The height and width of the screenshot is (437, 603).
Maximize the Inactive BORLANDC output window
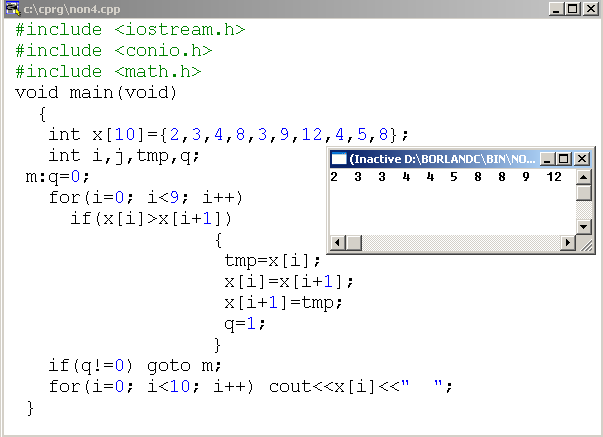click(563, 158)
